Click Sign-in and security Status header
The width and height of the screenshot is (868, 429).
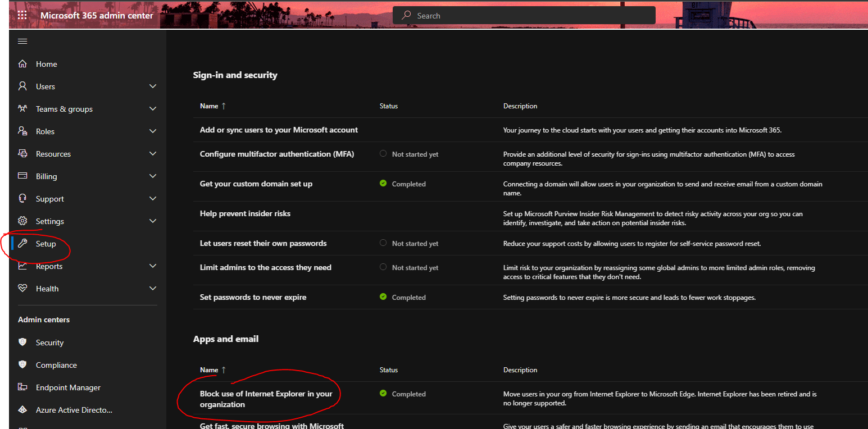(x=389, y=106)
